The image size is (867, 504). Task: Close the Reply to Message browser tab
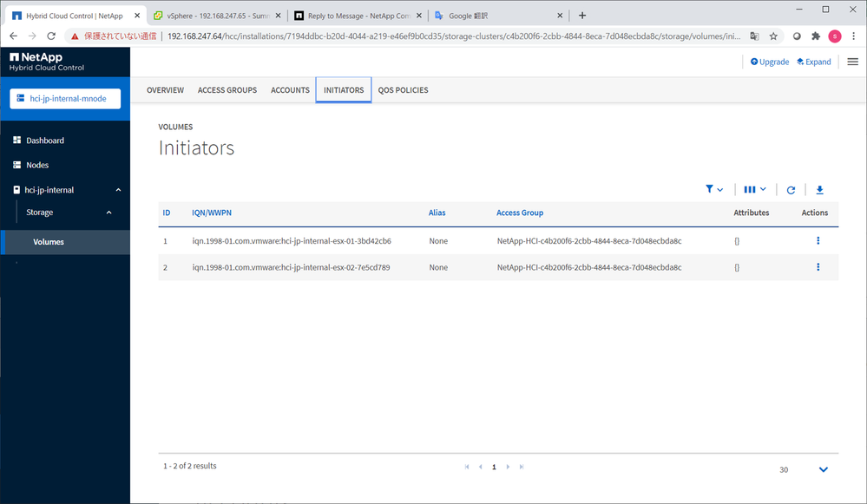click(x=419, y=16)
